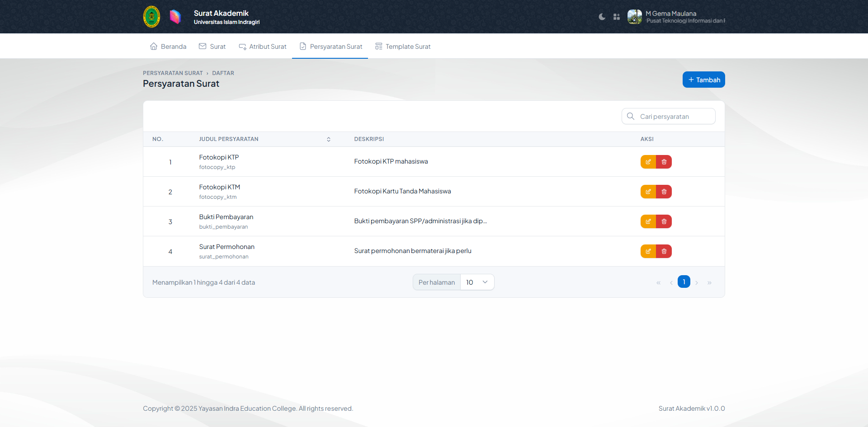Open the Per halaman dropdown
Screen dimensions: 868x427
click(477, 282)
